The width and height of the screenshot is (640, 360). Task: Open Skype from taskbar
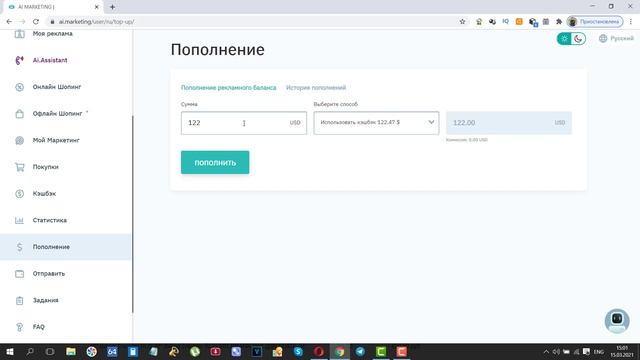[x=298, y=351]
